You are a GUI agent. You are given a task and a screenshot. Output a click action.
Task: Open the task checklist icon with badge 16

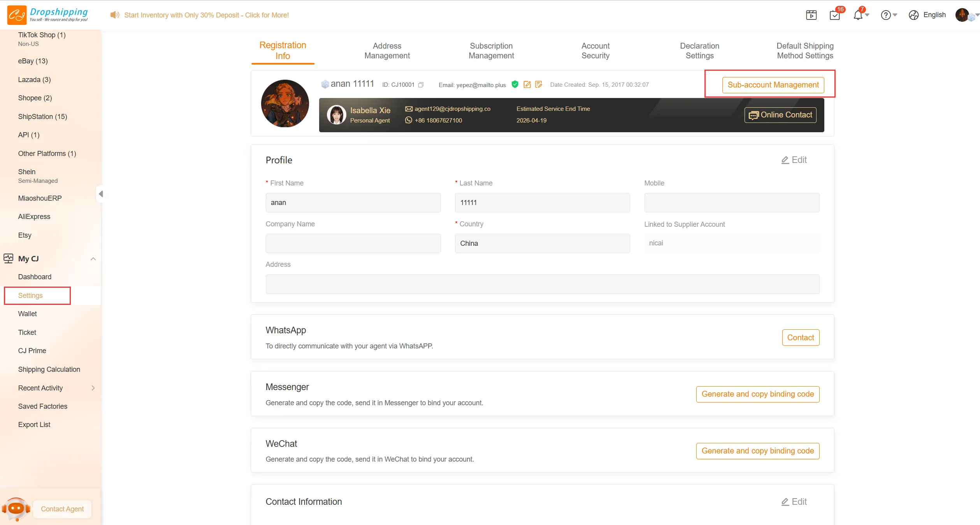click(x=834, y=15)
